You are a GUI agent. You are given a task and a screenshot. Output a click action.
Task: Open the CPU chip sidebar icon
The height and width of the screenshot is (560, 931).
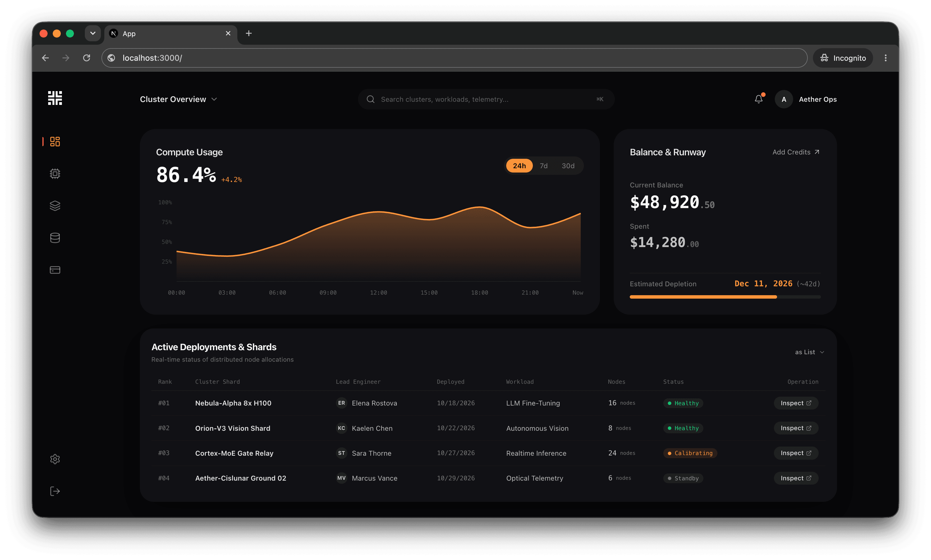(x=55, y=174)
